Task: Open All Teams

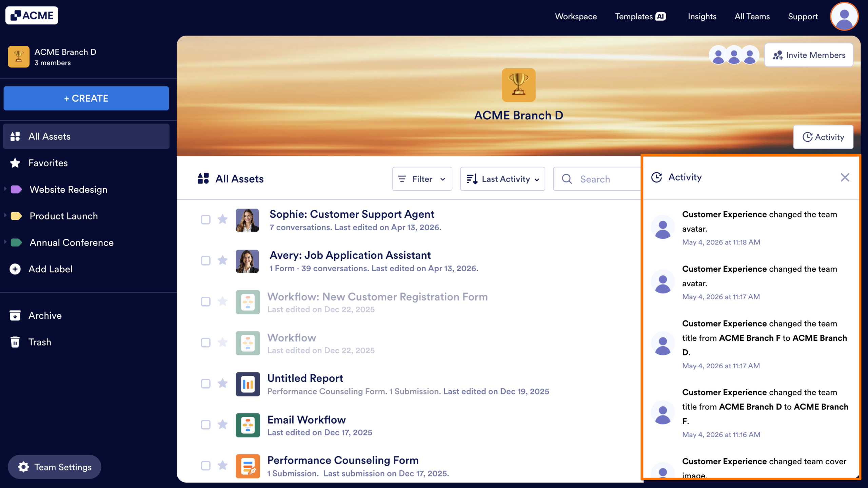Action: 752,16
